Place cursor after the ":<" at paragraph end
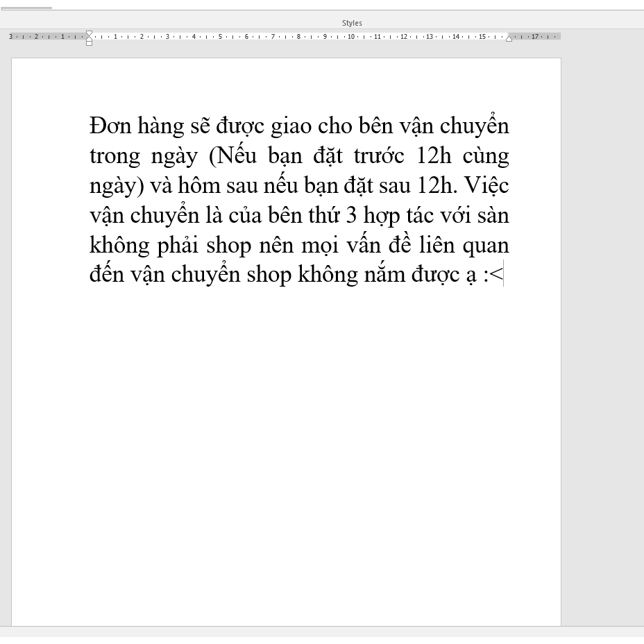Image resolution: width=644 pixels, height=644 pixels. tap(503, 276)
